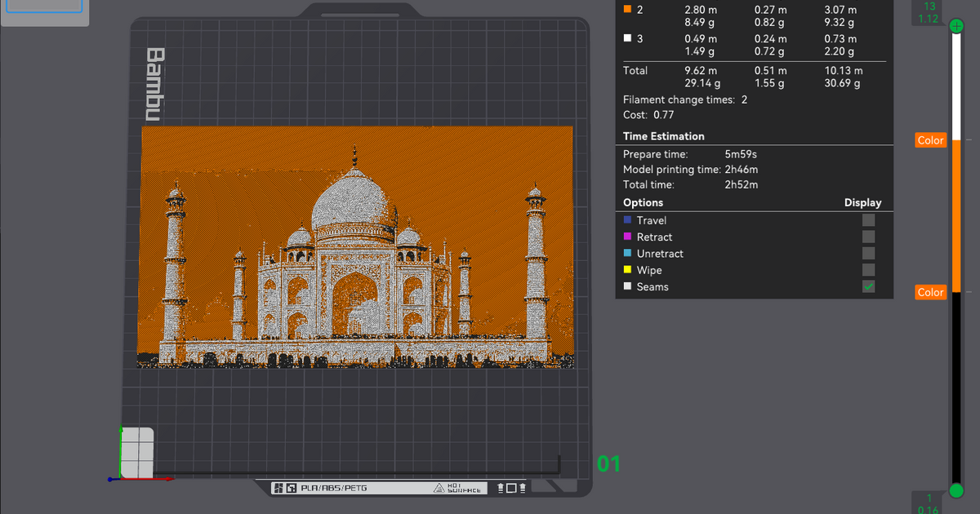Image resolution: width=980 pixels, height=514 pixels.
Task: Click the Seams option label
Action: [x=653, y=286]
